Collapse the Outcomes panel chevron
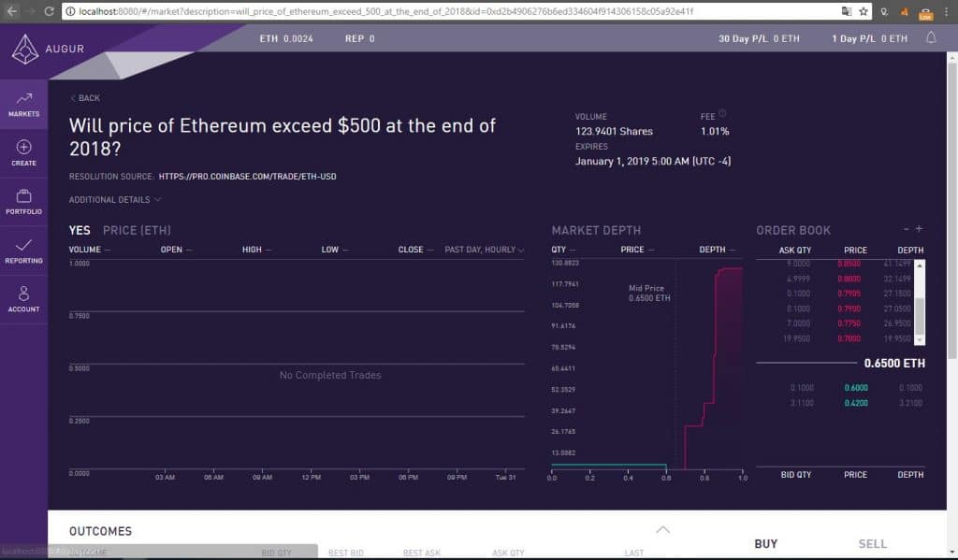 [663, 529]
